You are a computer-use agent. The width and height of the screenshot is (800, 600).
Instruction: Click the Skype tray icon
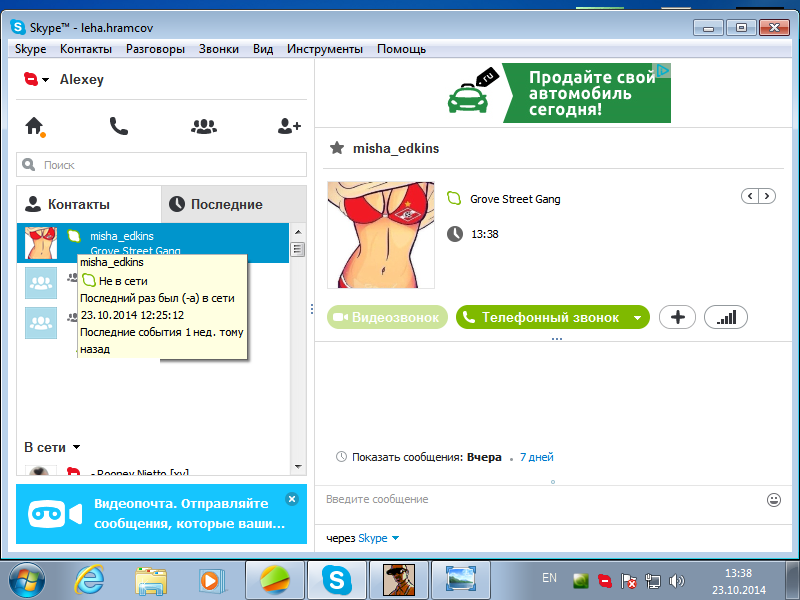[x=605, y=581]
